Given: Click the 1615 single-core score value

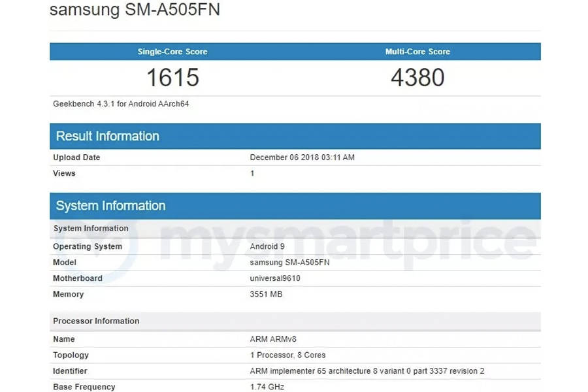Looking at the screenshot, I should [172, 78].
